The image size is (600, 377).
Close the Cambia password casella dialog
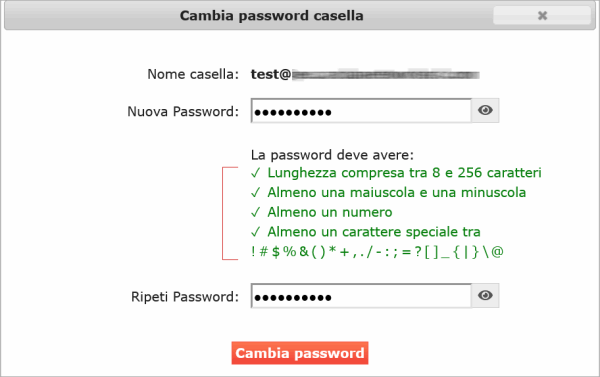(x=542, y=16)
